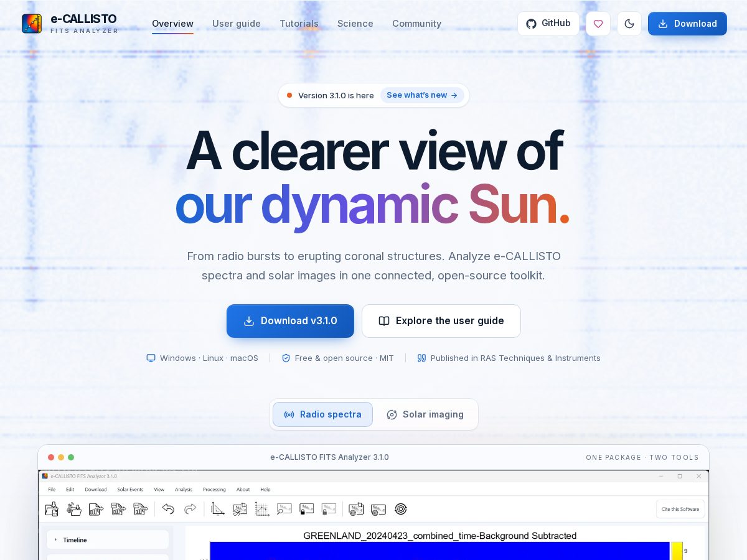Open the File menu in app screenshot
747x560 pixels.
click(52, 490)
